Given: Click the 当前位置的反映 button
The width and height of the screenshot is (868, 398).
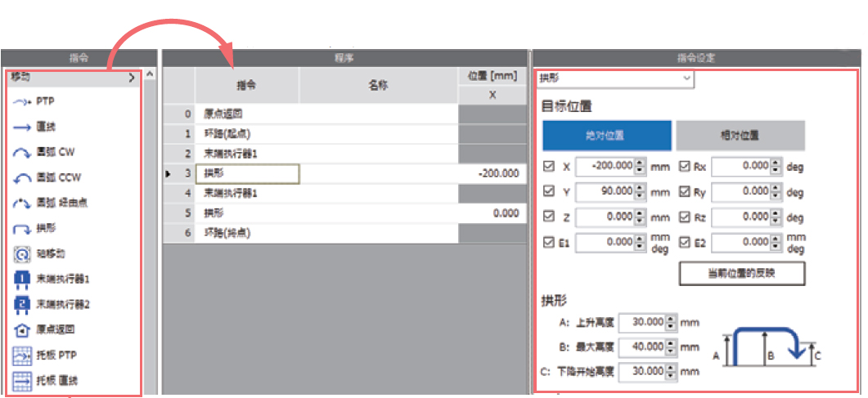Looking at the screenshot, I should pyautogui.click(x=741, y=273).
